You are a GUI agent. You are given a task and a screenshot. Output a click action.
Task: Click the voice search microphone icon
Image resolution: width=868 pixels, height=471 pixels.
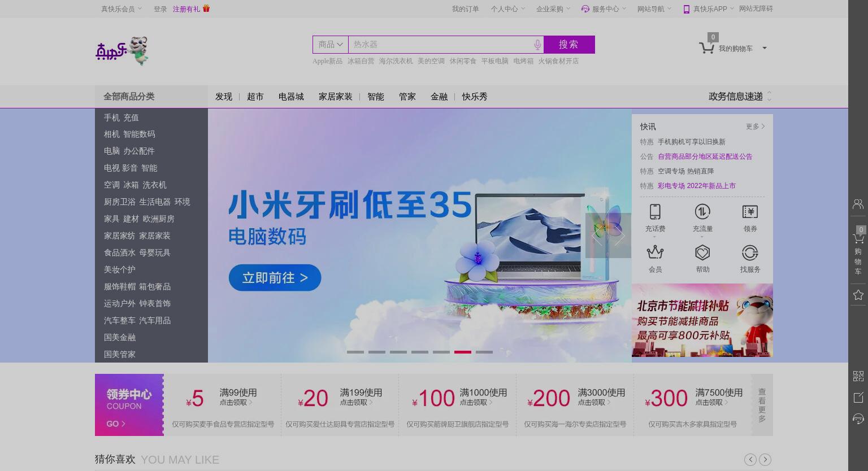coord(537,45)
